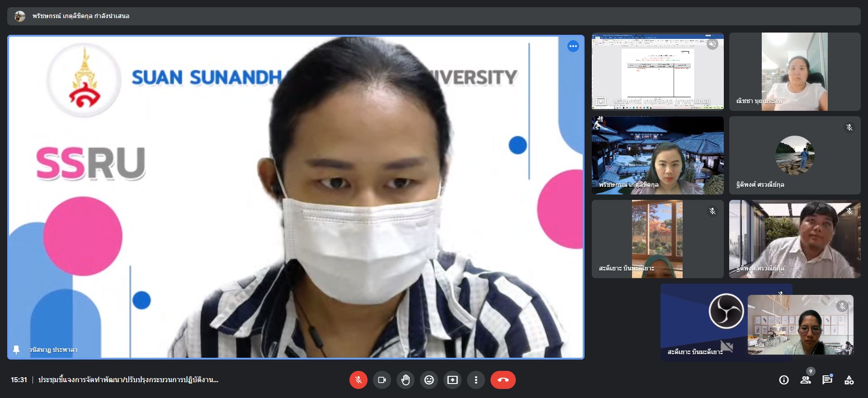Open the emoji reactions picker
The width and height of the screenshot is (868, 398).
429,380
